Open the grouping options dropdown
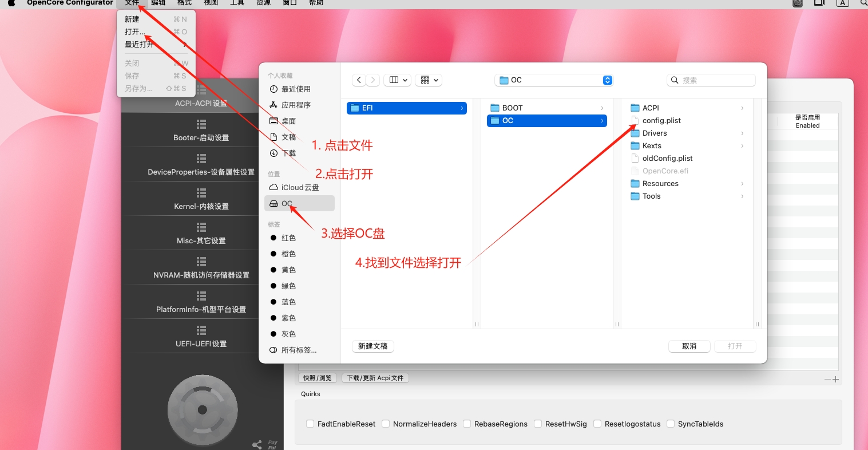The width and height of the screenshot is (868, 450). click(x=430, y=80)
